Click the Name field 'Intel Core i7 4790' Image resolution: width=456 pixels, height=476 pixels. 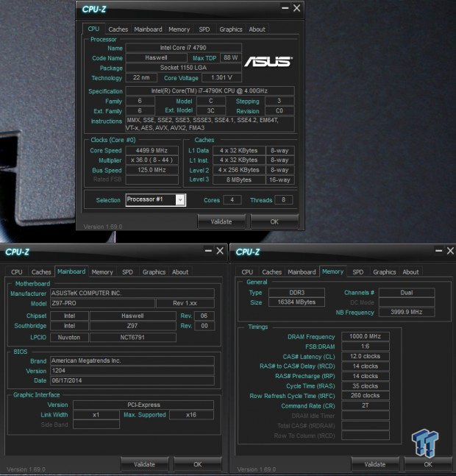(x=184, y=48)
